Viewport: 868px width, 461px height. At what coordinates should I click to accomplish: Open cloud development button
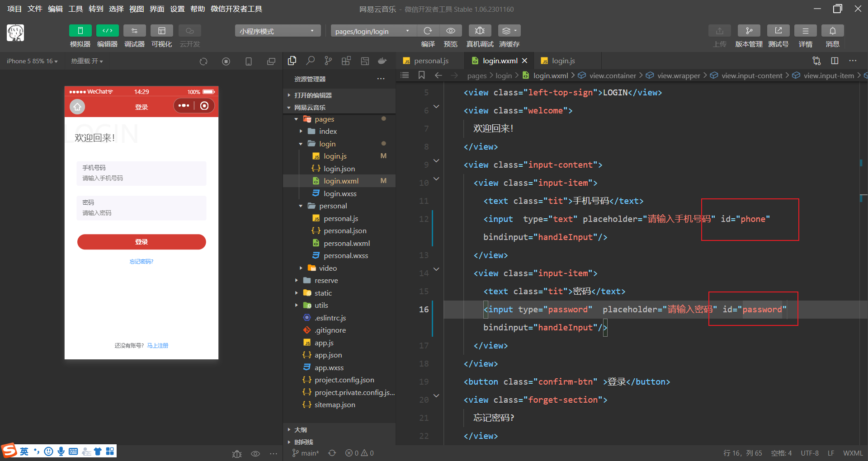point(190,30)
